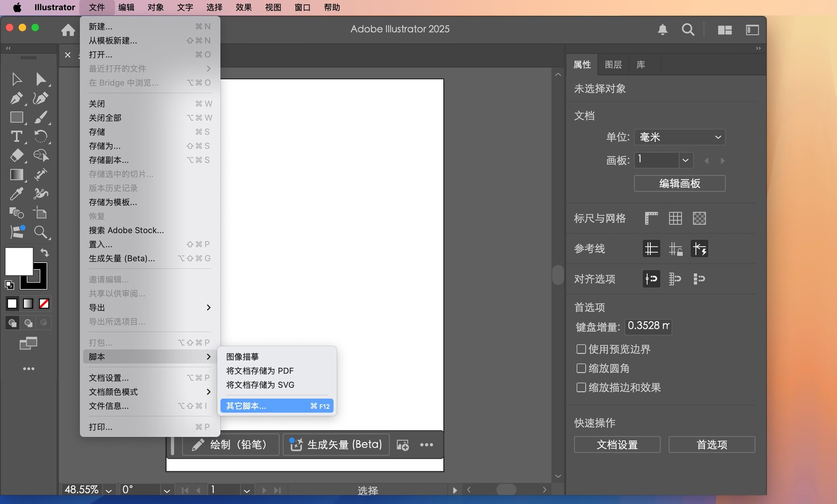
Task: Open the 画板 number dropdown
Action: tap(685, 160)
